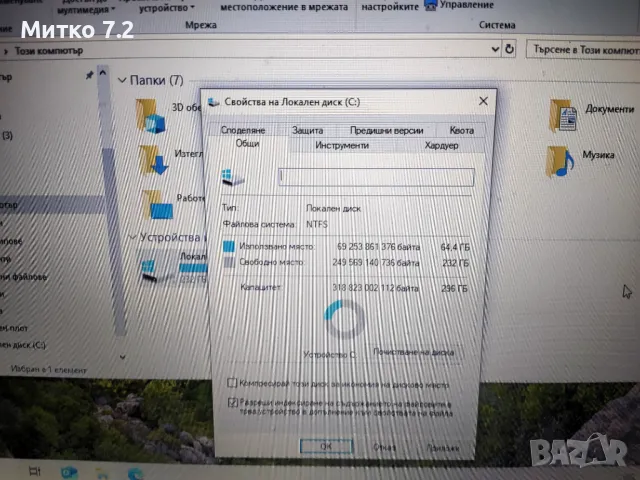
Task: Click the '296 ГБ' capacity value
Action: pos(454,288)
